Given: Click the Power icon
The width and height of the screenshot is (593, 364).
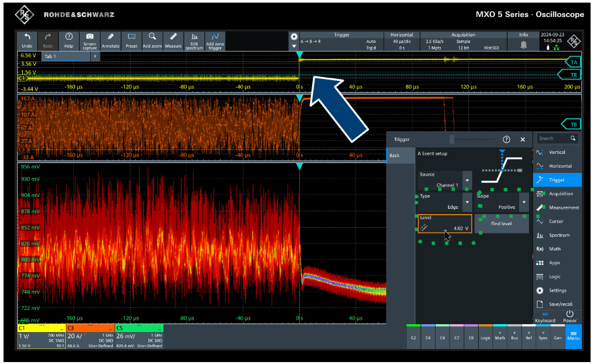Looking at the screenshot, I should (569, 317).
